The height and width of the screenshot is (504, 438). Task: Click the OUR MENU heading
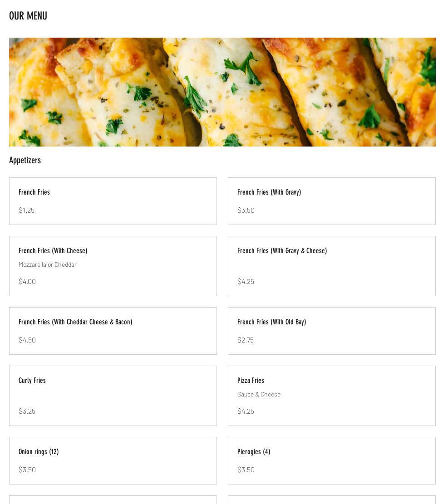point(28,16)
